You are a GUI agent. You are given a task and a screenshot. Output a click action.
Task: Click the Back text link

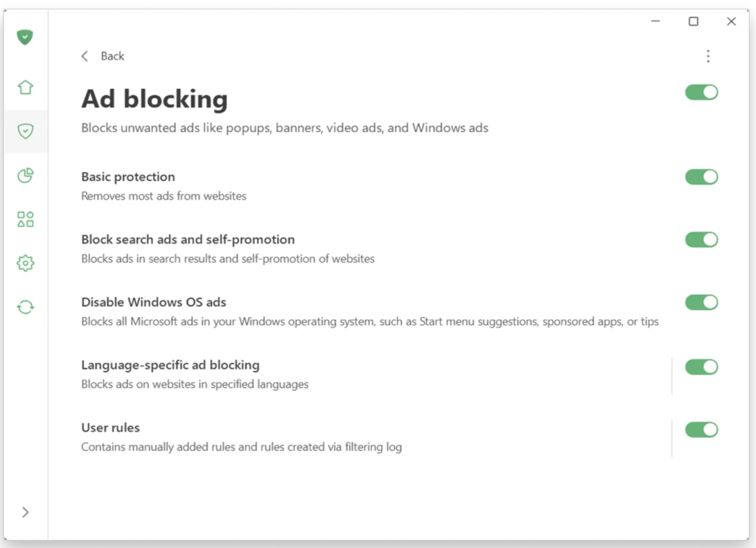coord(112,56)
